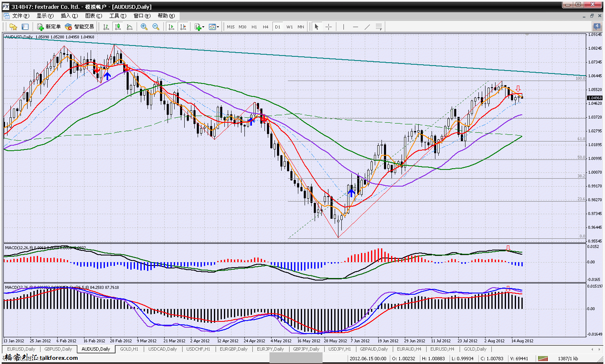Select the horizontal line drawing tool

click(356, 27)
